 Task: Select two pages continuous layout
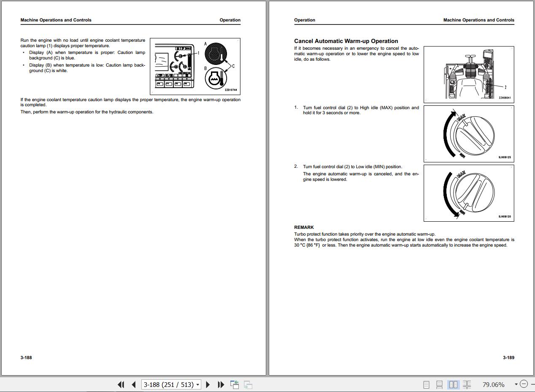tap(467, 384)
